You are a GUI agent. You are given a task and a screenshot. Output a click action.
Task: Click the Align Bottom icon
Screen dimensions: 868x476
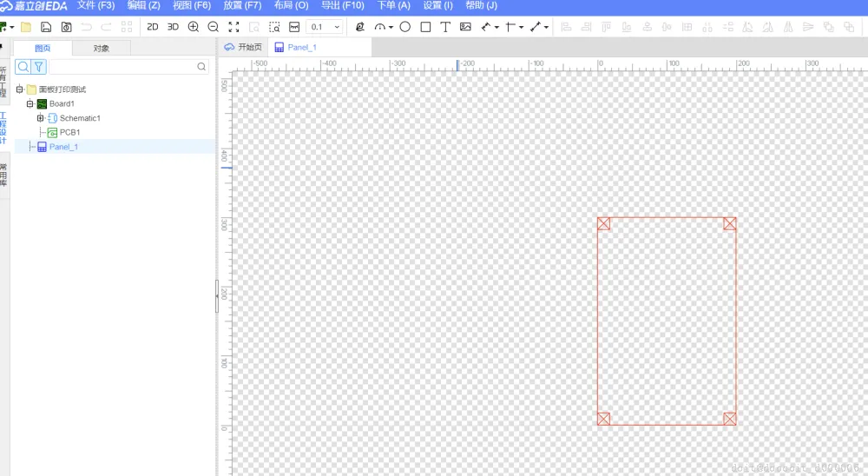point(627,27)
